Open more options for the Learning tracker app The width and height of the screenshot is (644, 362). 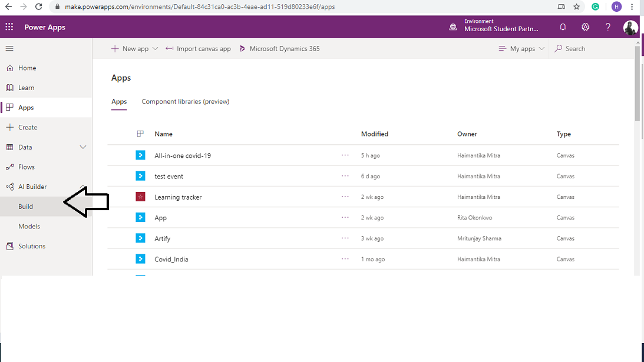coord(345,197)
